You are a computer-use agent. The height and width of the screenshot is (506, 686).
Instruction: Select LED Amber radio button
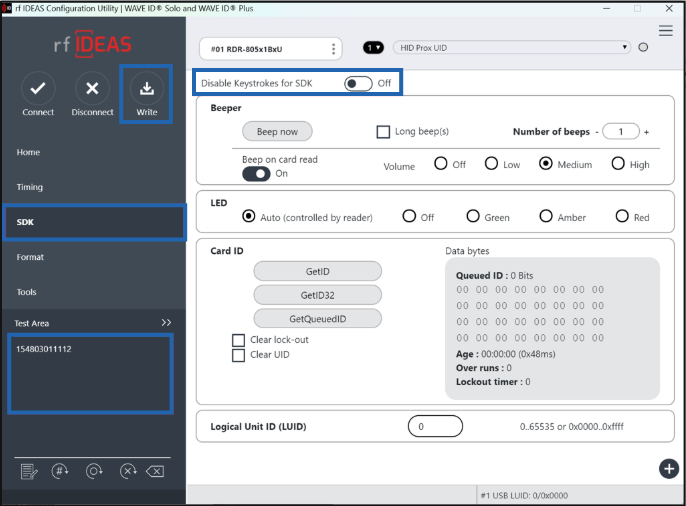(546, 216)
